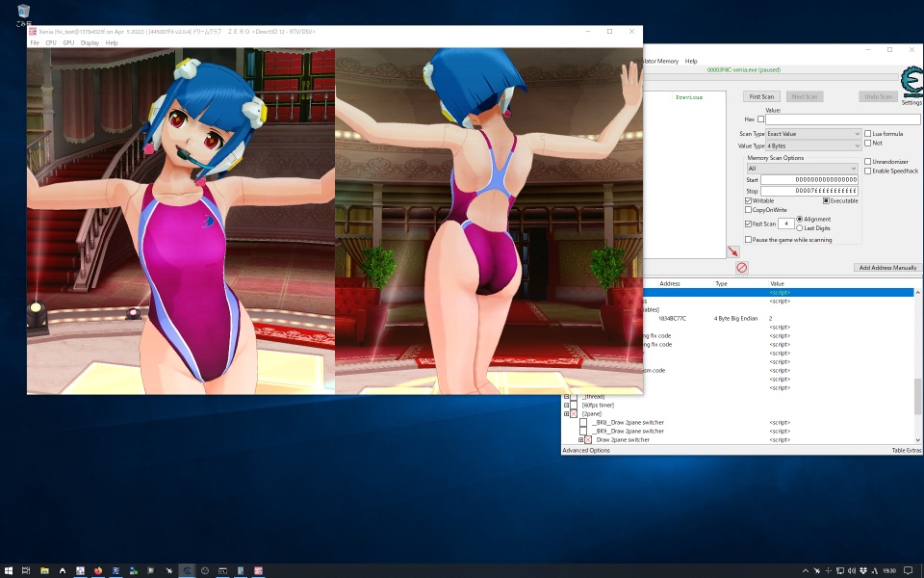Open the Value Type dropdown
Image resolution: width=924 pixels, height=578 pixels.
point(813,145)
